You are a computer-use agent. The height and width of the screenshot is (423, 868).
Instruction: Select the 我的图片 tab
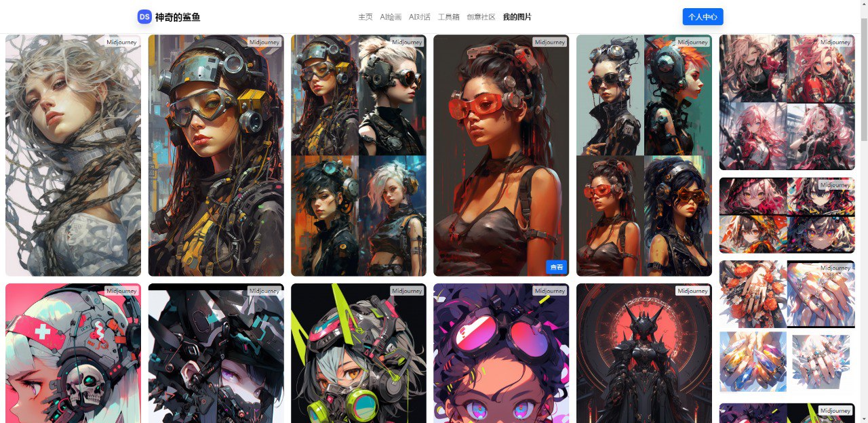[517, 17]
